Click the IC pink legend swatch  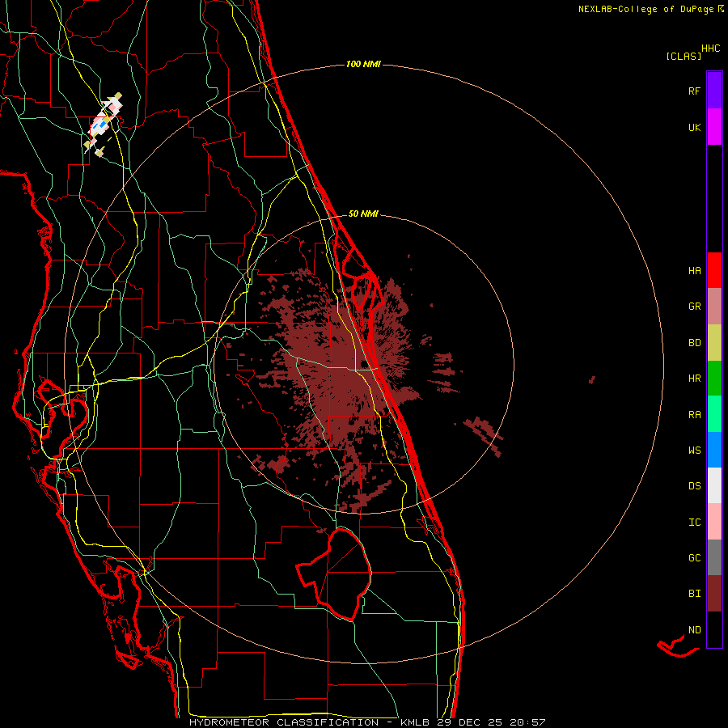click(714, 522)
